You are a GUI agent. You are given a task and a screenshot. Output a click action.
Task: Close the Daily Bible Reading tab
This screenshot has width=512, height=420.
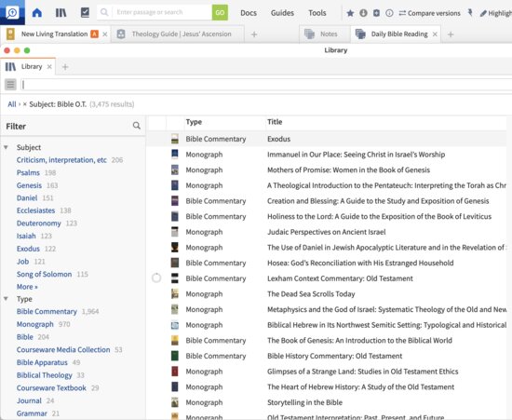coord(435,34)
